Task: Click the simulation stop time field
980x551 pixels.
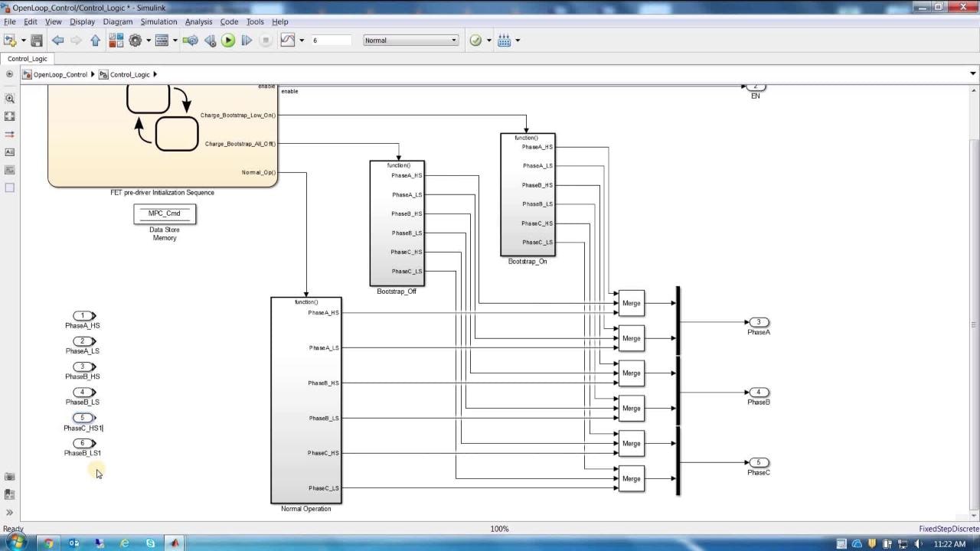Action: pyautogui.click(x=331, y=41)
